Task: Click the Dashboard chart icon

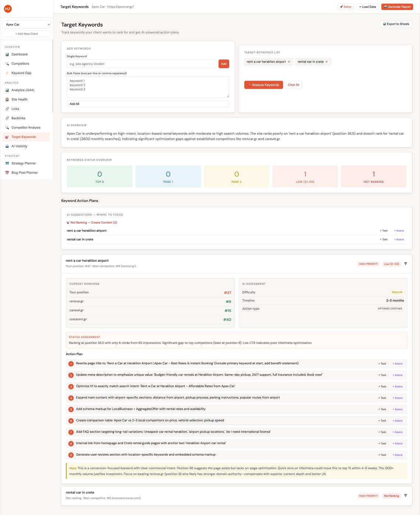Action: click(7, 54)
